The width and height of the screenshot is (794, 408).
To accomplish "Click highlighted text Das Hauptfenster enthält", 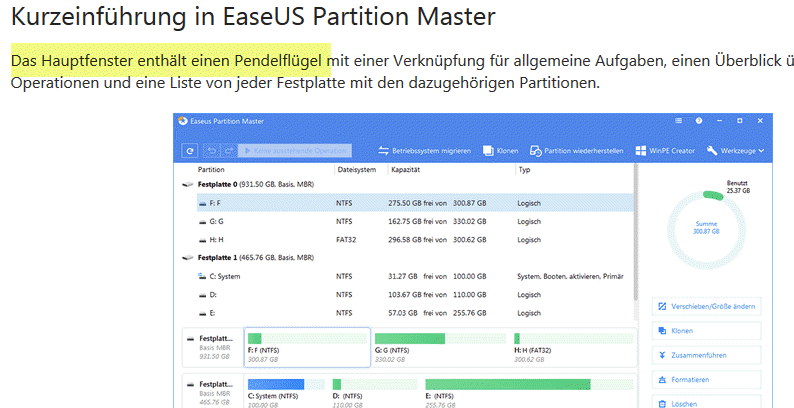I will pyautogui.click(x=100, y=61).
